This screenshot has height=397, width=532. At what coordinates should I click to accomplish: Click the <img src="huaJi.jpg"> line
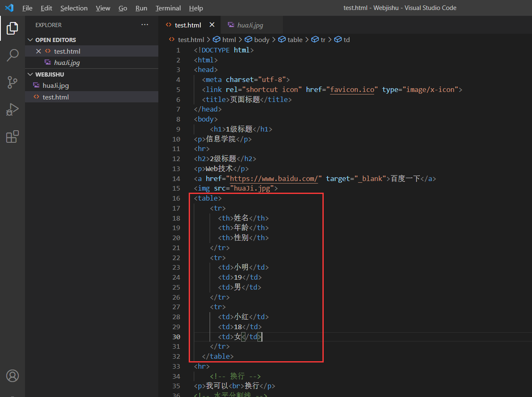(236, 188)
